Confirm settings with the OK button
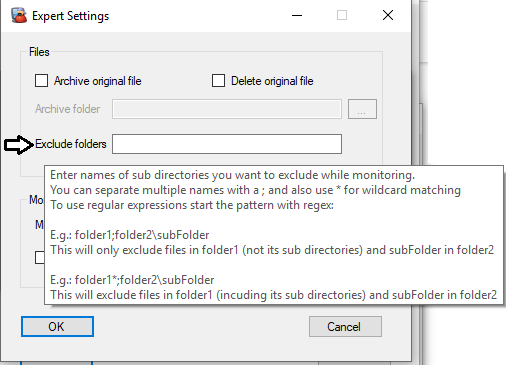The height and width of the screenshot is (365, 506). pos(57,327)
